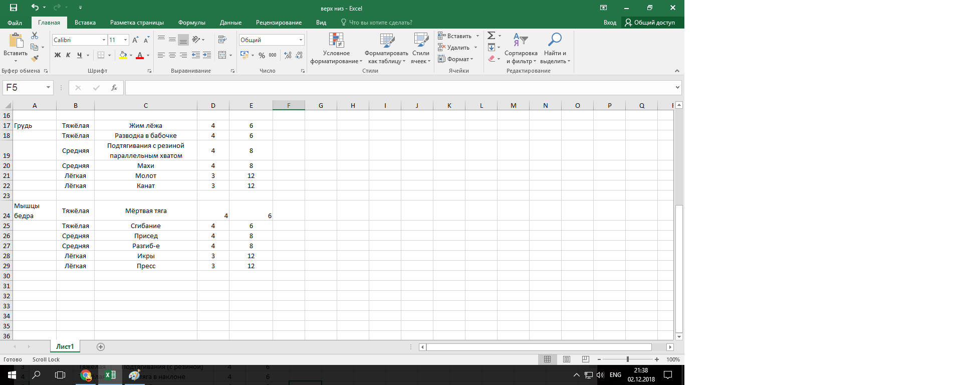Click the formula bar input field
This screenshot has height=385, width=980.
tap(399, 87)
